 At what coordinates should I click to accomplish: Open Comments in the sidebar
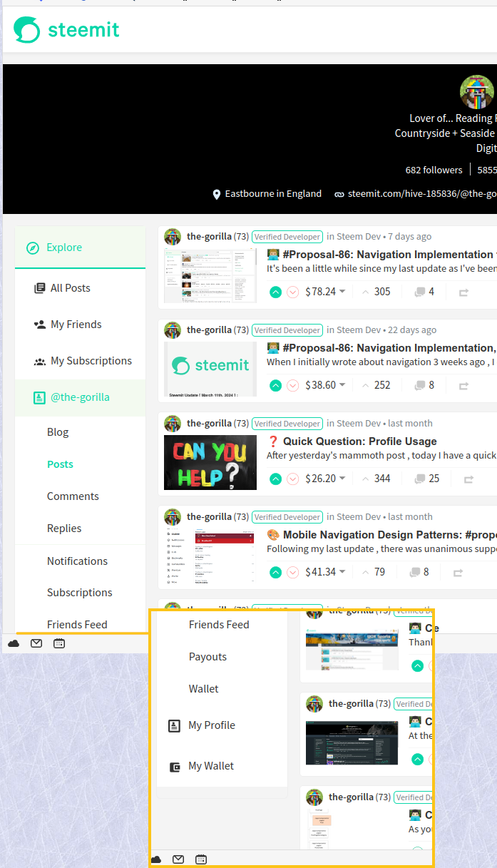[73, 496]
